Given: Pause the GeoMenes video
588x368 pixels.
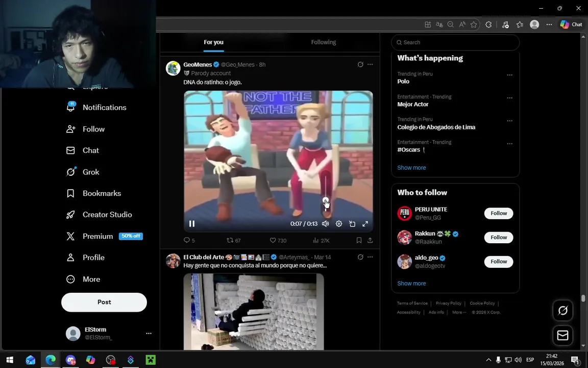Looking at the screenshot, I should pos(191,224).
